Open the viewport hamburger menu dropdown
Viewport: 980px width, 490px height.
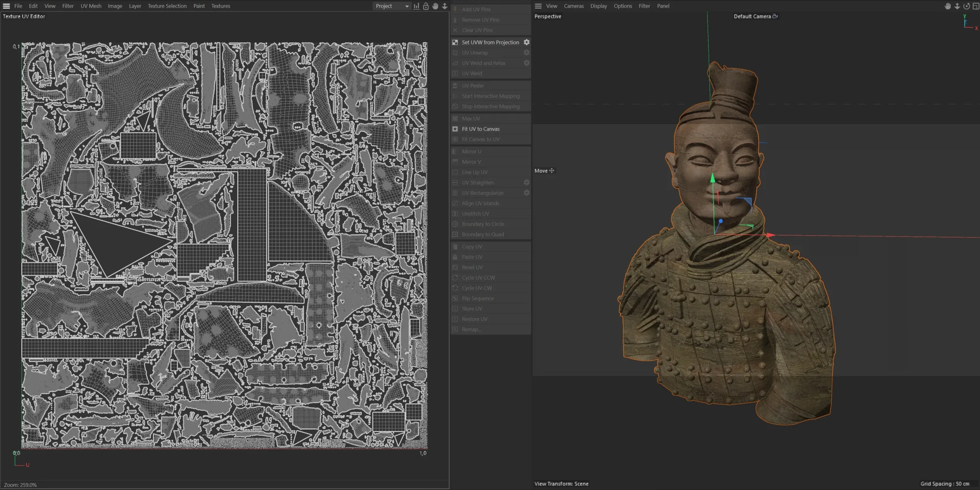(537, 6)
